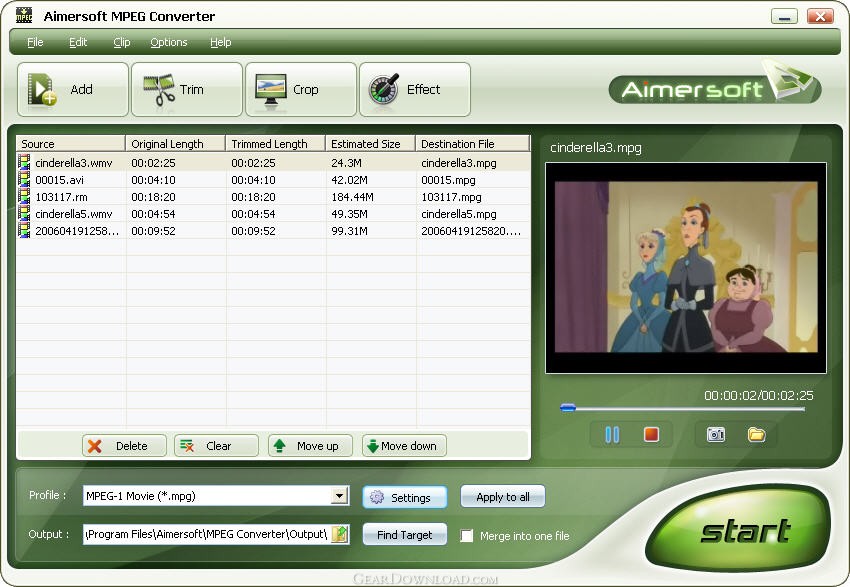The width and height of the screenshot is (850, 587).
Task: Open the snapshot folder icon
Action: 756,435
